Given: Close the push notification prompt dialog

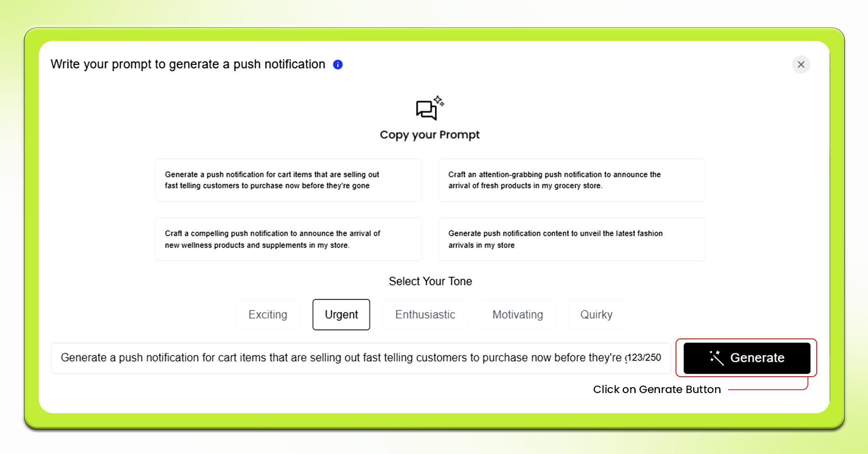Looking at the screenshot, I should 801,64.
